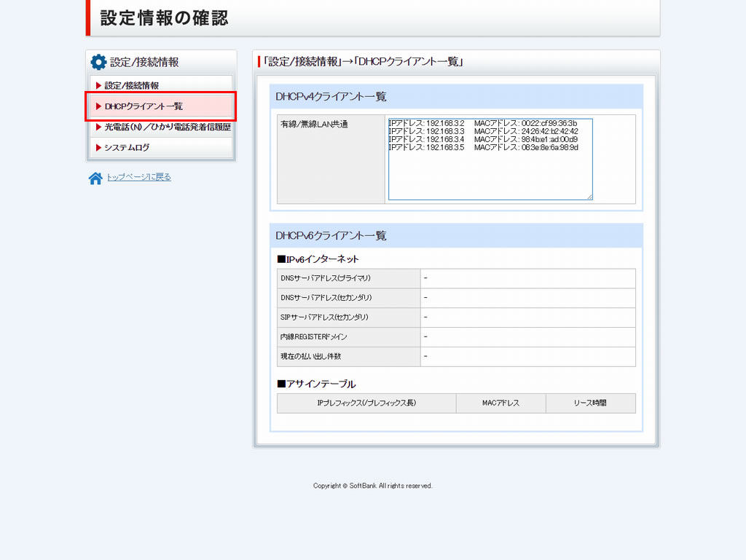
Task: Click the DNSサーバアドレス(プライマリ) row label
Action: point(349,278)
